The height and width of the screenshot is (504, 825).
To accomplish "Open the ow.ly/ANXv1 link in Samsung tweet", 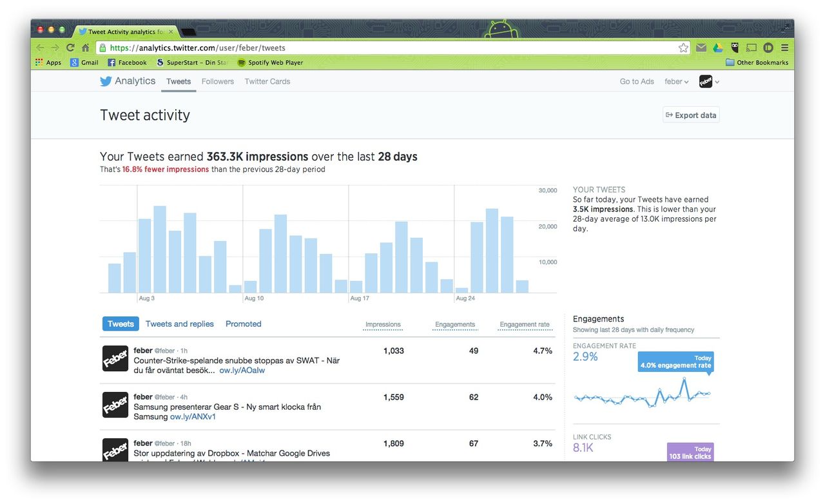I will pos(193,417).
